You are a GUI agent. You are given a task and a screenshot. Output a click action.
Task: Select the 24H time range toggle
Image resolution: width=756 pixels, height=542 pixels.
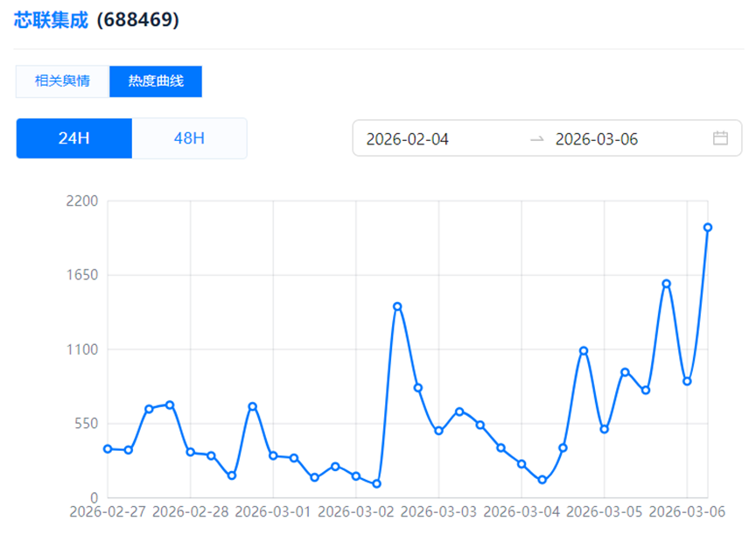74,138
